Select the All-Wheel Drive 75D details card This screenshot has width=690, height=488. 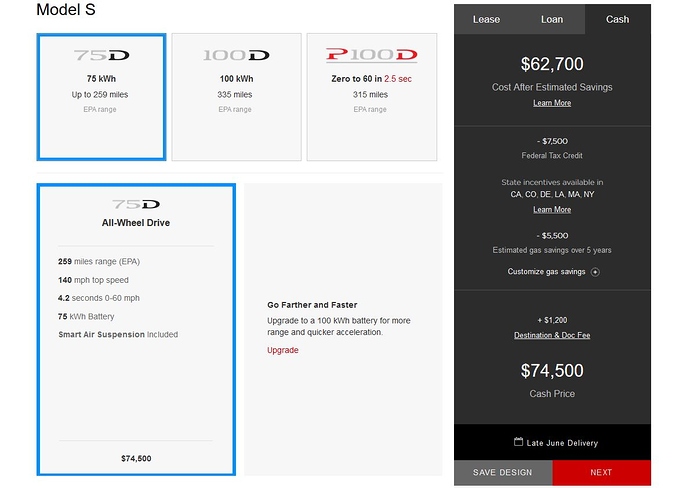click(136, 329)
